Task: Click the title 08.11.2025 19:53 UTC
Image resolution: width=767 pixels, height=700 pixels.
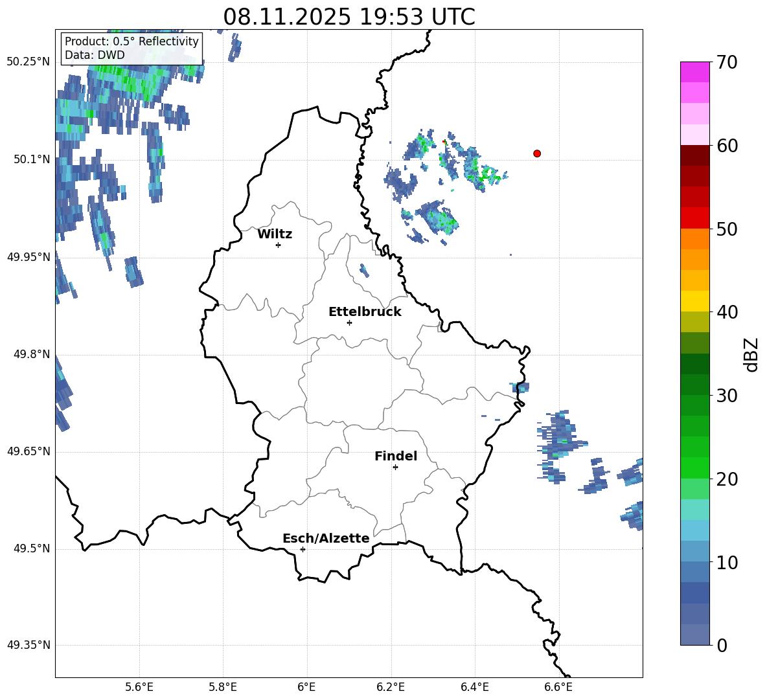Action: coord(349,17)
